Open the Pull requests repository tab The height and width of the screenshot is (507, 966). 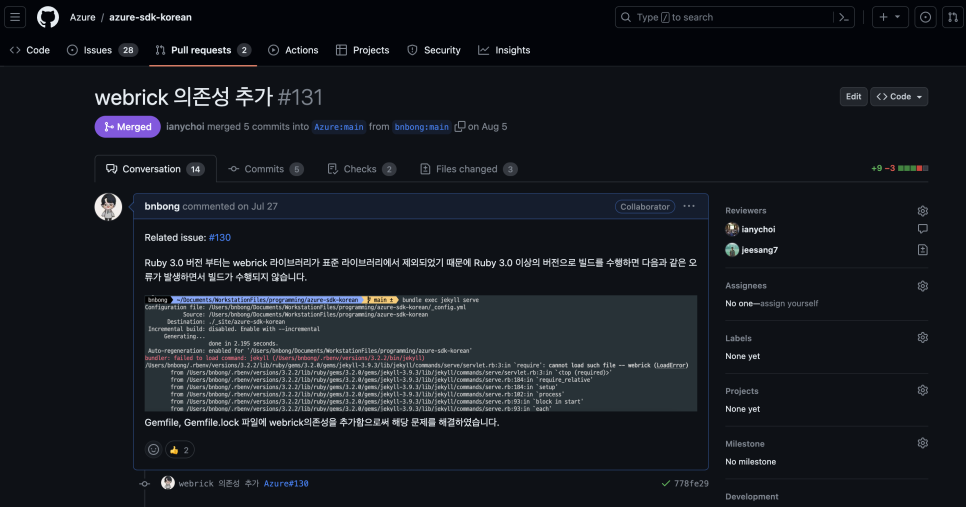203,50
